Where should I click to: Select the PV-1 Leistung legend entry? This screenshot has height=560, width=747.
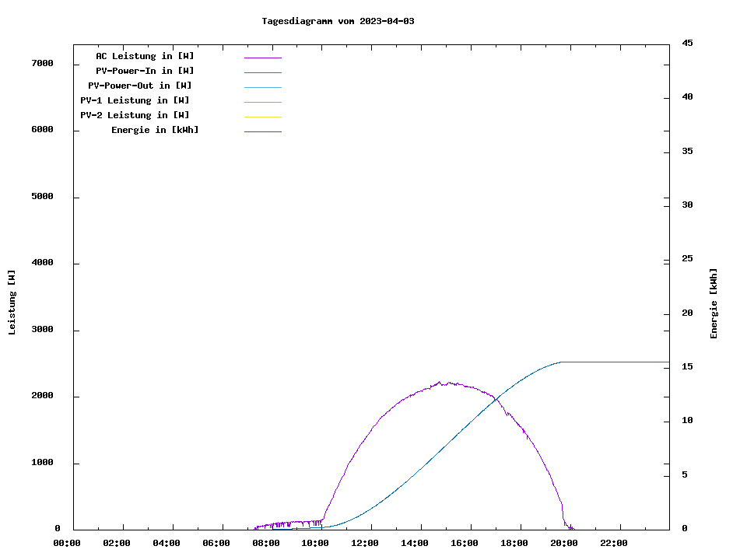(135, 100)
